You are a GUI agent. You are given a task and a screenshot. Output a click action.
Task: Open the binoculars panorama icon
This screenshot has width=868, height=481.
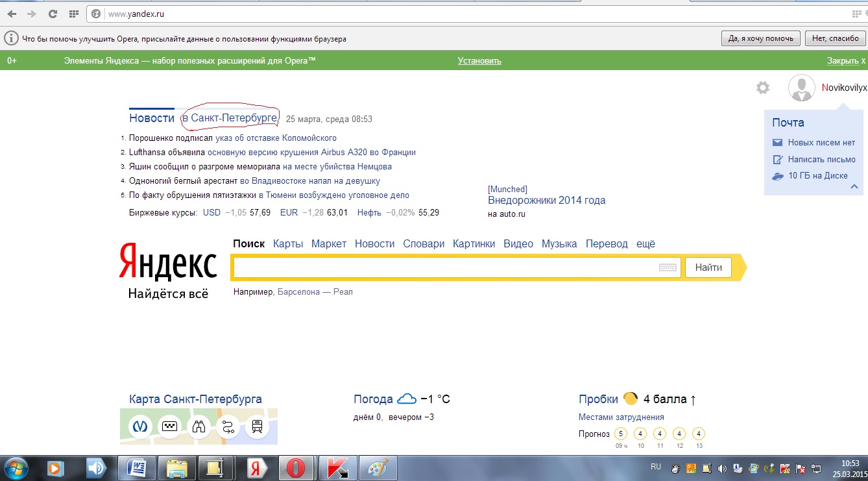[x=199, y=426]
